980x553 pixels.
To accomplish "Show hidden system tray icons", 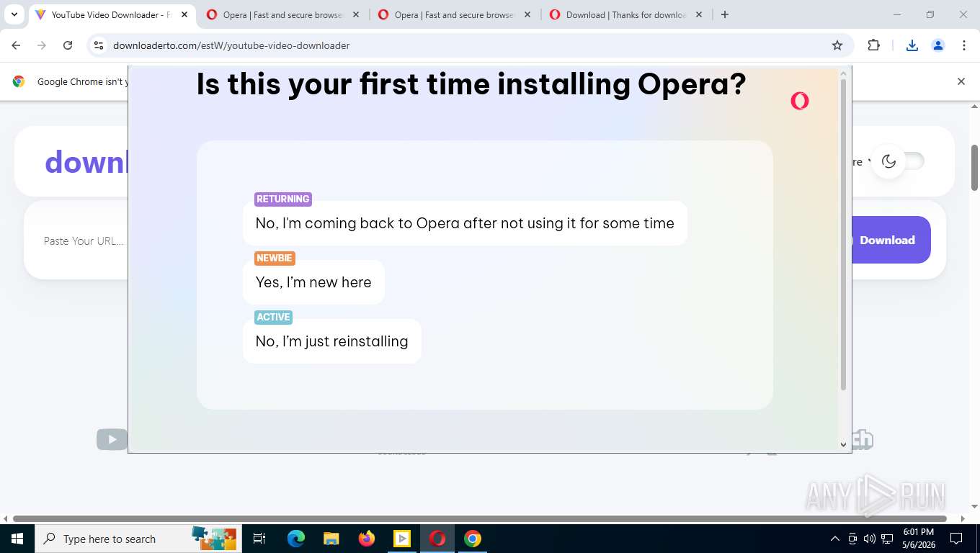I will pyautogui.click(x=835, y=539).
